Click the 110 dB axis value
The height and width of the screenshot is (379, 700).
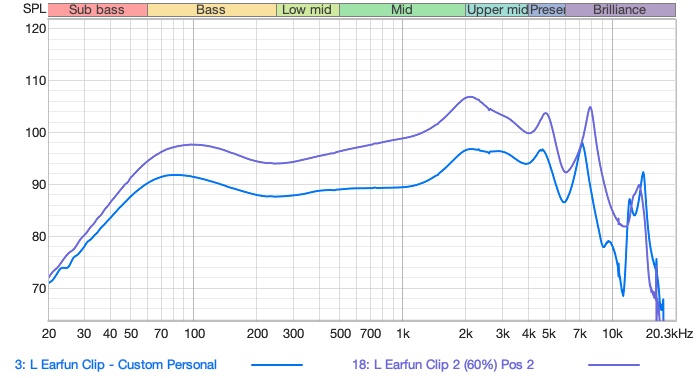[x=35, y=81]
